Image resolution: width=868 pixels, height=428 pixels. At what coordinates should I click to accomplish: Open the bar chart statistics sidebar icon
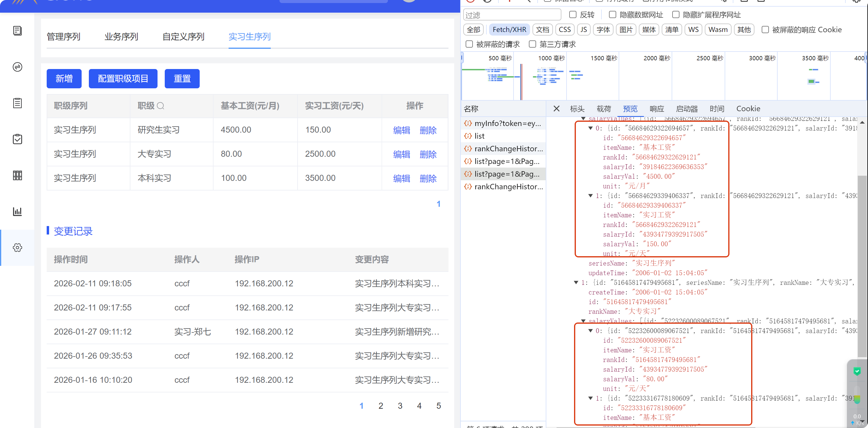click(17, 212)
